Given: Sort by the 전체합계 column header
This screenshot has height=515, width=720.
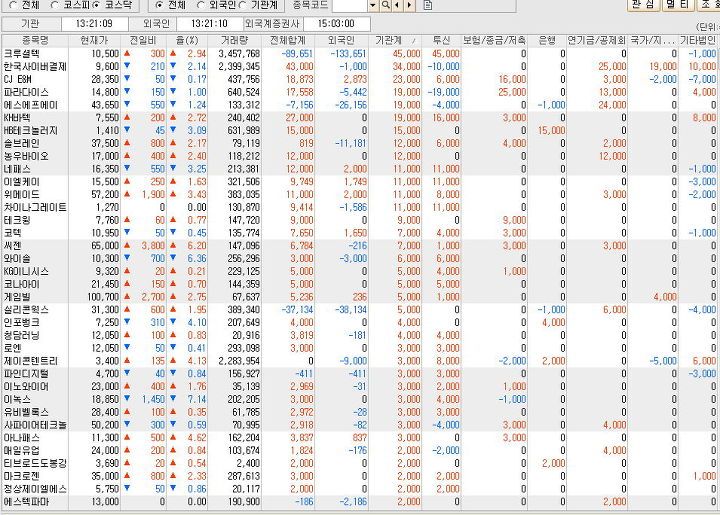Looking at the screenshot, I should tap(288, 40).
